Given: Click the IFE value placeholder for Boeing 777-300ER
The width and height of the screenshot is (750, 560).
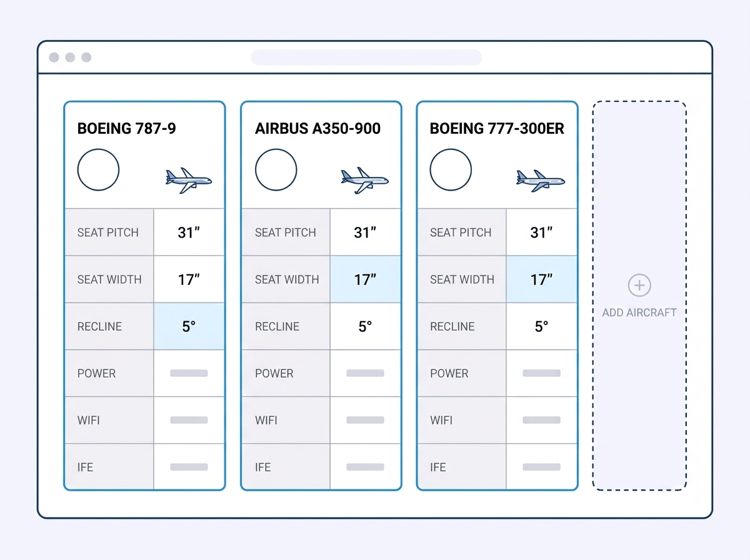Looking at the screenshot, I should pos(541,467).
